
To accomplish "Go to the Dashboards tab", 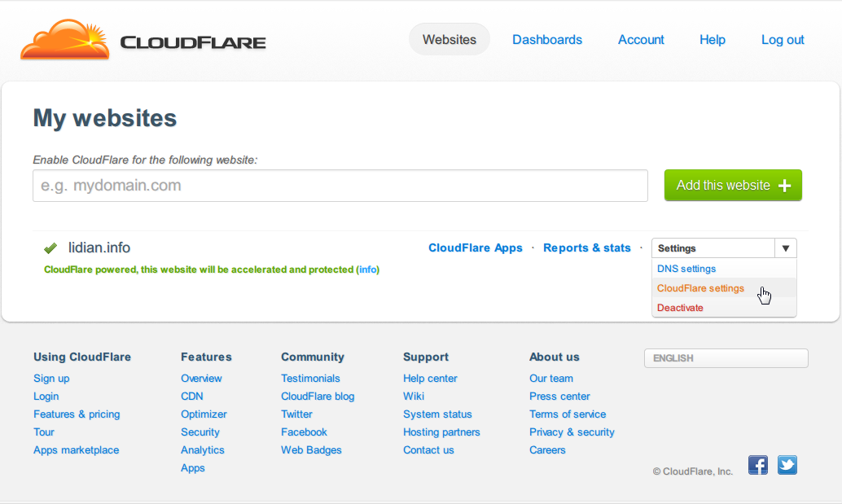I will (547, 39).
